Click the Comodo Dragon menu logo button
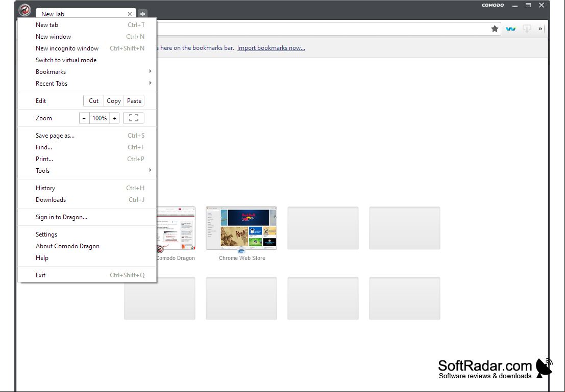Image resolution: width=565 pixels, height=392 pixels. click(x=25, y=10)
